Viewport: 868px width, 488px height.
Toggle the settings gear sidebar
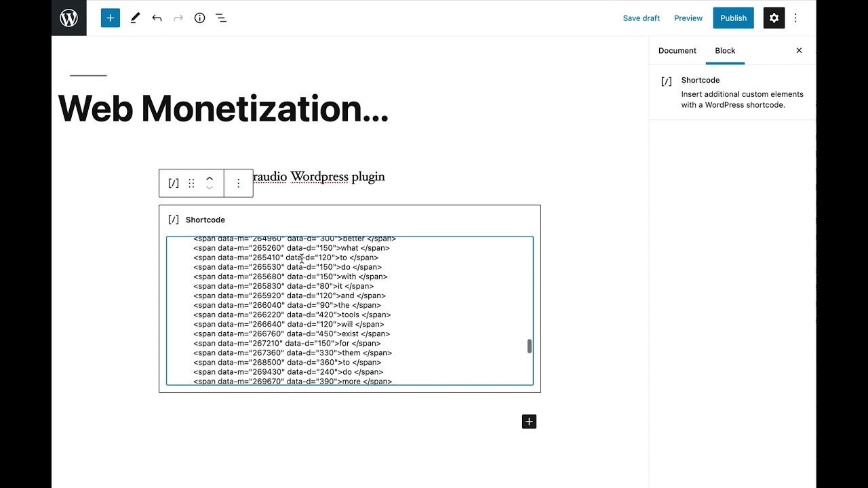coord(774,18)
